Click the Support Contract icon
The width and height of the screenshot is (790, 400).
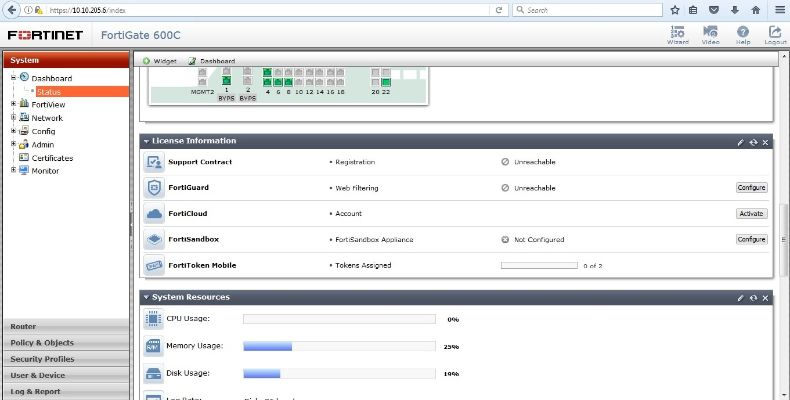point(153,162)
